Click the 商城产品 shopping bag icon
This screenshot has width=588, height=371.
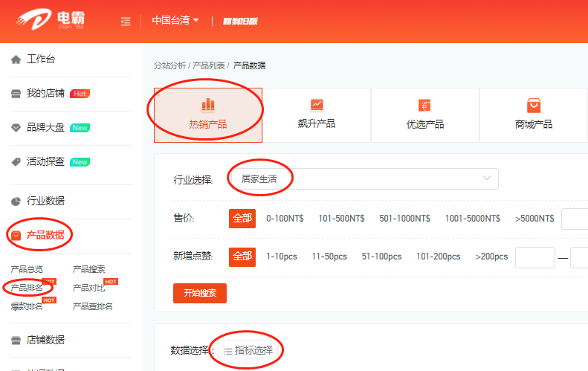click(x=534, y=106)
